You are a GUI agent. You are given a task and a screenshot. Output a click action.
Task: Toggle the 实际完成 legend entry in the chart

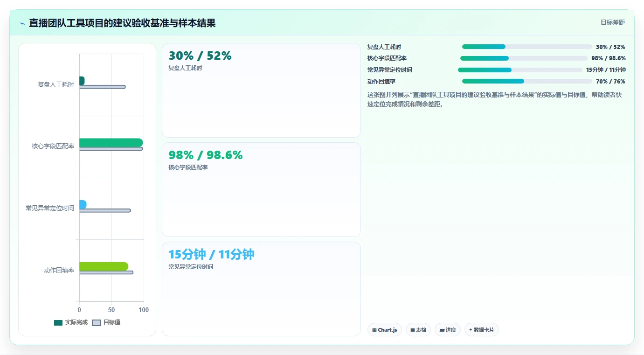click(x=71, y=322)
